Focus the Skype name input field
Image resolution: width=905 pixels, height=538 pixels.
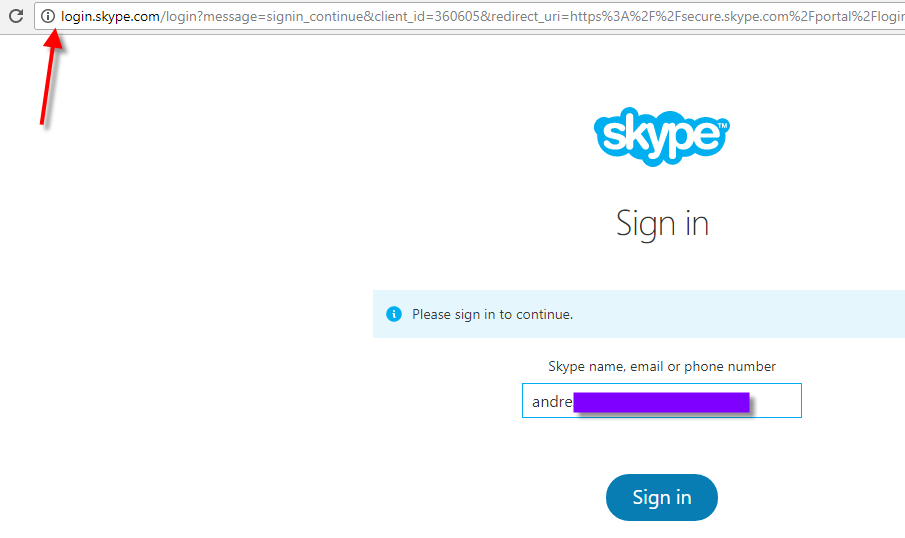tap(661, 401)
